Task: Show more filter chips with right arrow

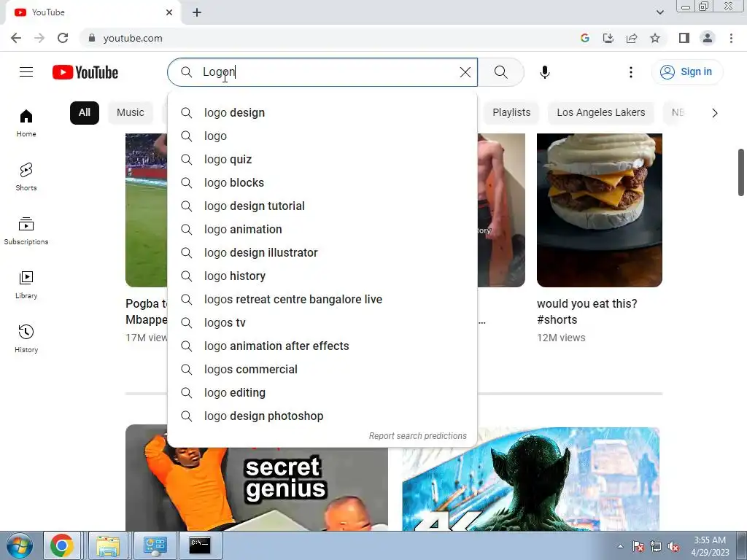Action: 714,113
